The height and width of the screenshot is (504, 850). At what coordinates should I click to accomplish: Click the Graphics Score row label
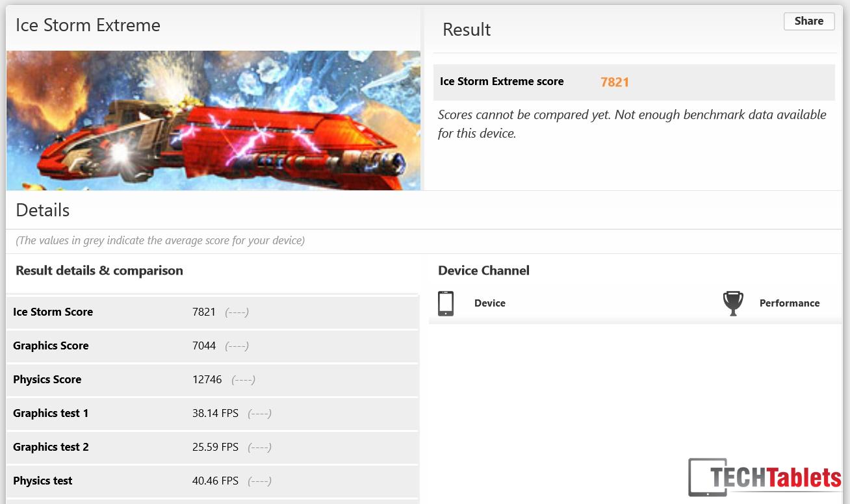[x=51, y=346]
